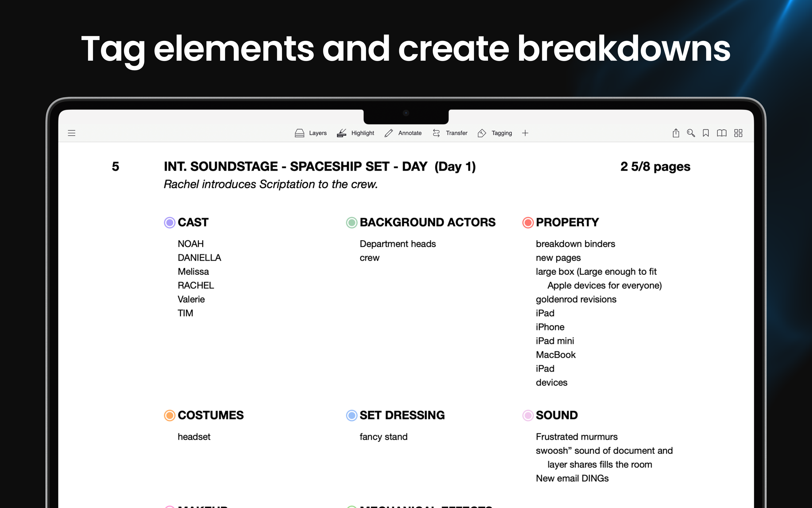
Task: Click cast member RACHEL
Action: pyautogui.click(x=196, y=285)
